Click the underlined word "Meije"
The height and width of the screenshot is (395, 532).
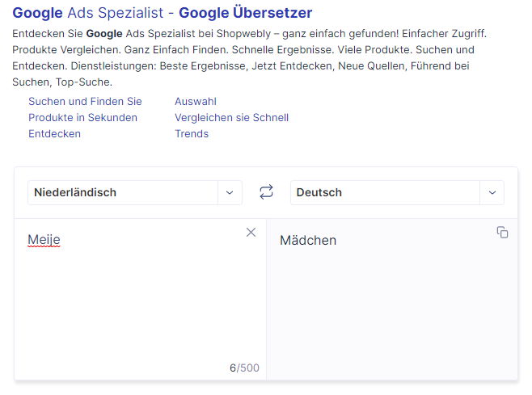tap(44, 240)
